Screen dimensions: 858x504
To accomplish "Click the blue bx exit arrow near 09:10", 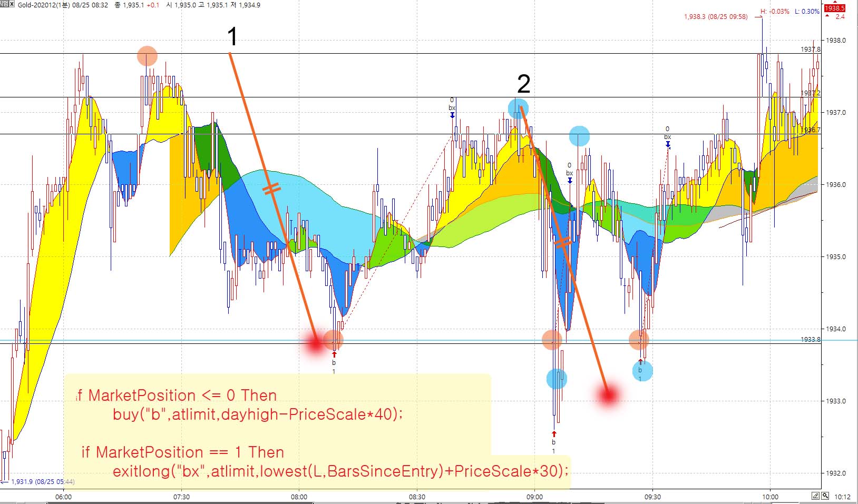I will click(x=570, y=181).
